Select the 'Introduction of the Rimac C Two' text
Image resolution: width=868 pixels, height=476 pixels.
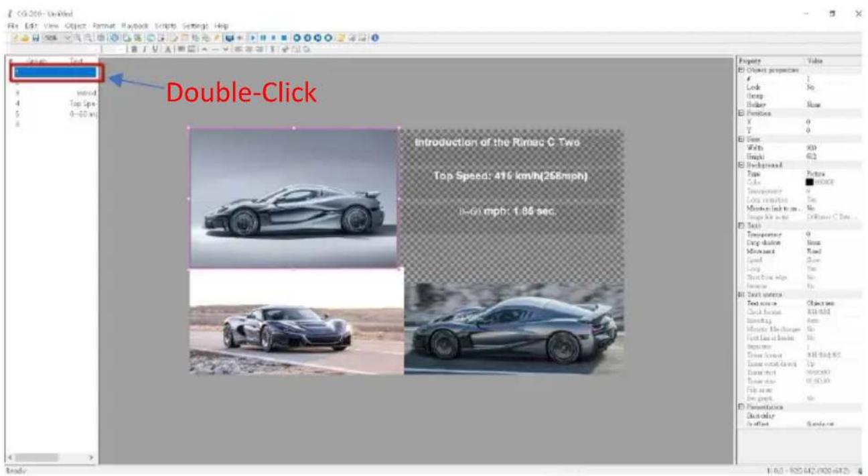[497, 143]
